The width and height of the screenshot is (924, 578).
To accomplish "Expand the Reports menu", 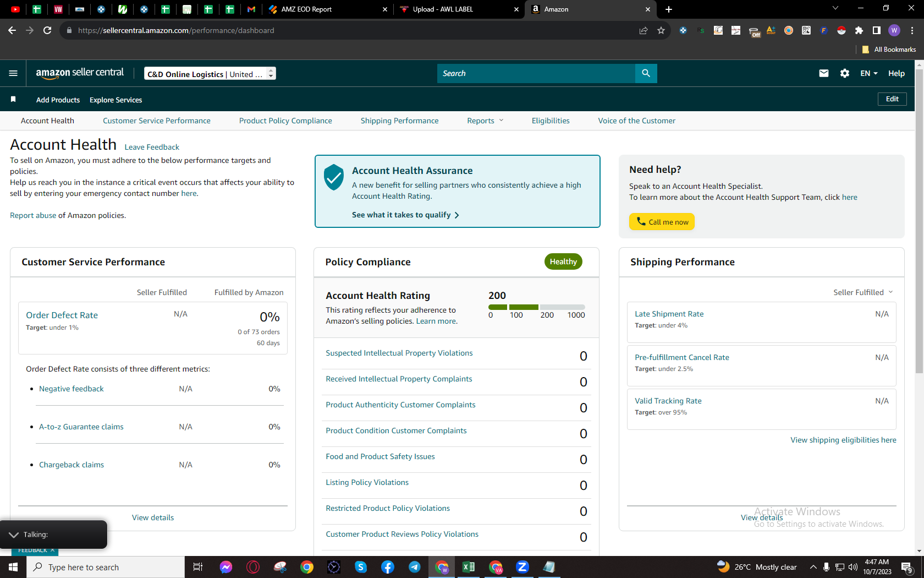I will [x=485, y=121].
